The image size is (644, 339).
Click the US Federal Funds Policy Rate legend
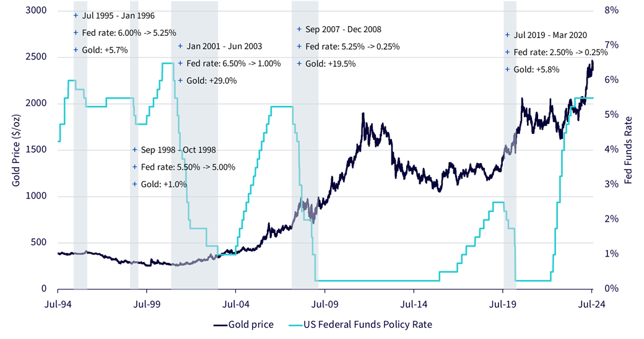(360, 325)
